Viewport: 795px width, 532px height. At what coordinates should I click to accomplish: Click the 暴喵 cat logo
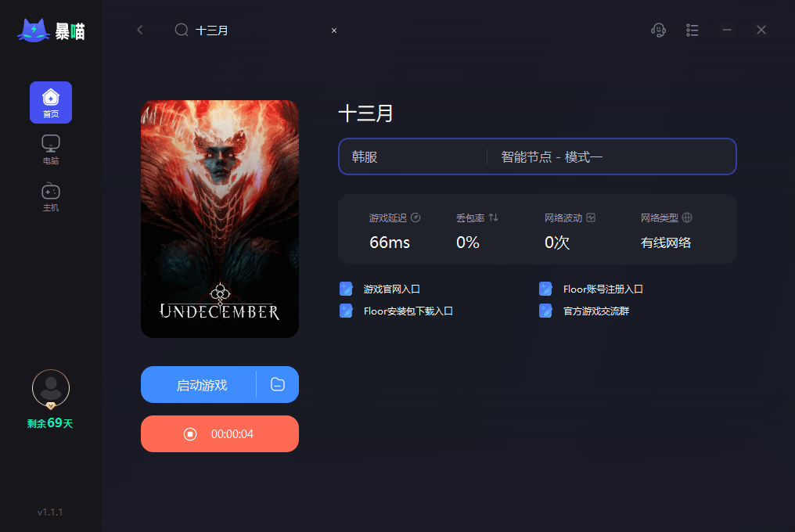pos(51,31)
